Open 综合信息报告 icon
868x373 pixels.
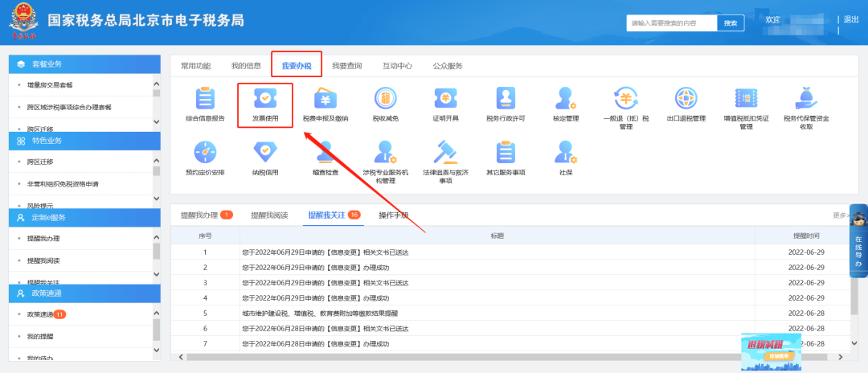[x=205, y=99]
